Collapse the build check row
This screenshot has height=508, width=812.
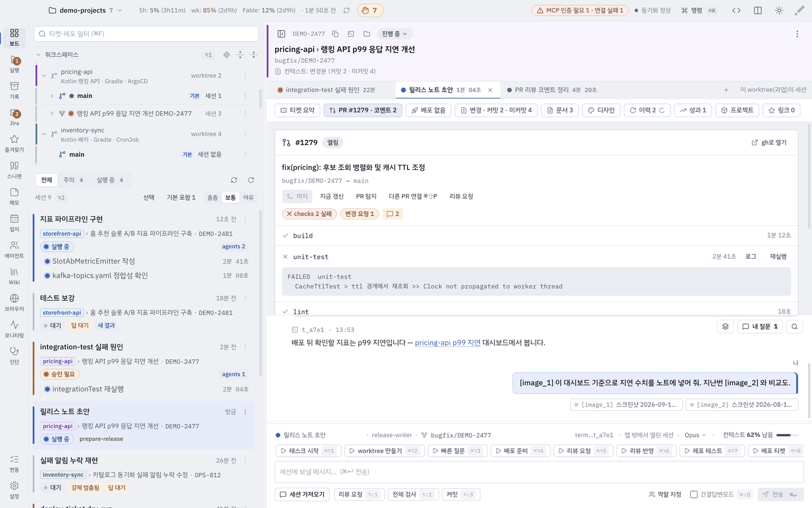[x=285, y=235]
